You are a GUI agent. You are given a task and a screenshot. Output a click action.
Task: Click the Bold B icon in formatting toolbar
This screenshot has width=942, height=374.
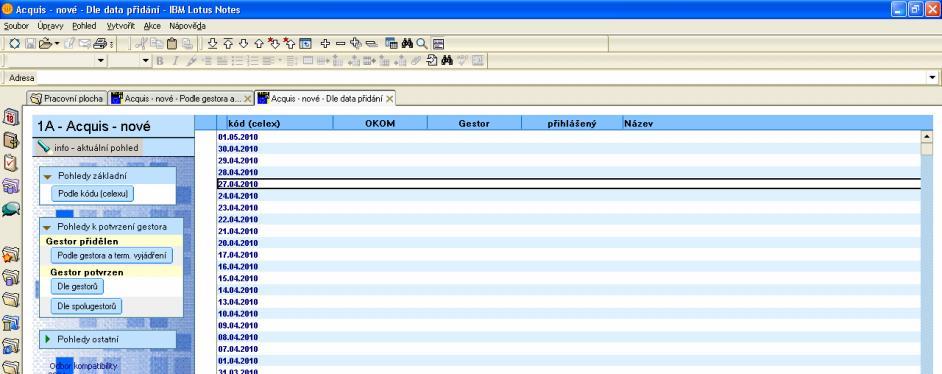(x=160, y=61)
